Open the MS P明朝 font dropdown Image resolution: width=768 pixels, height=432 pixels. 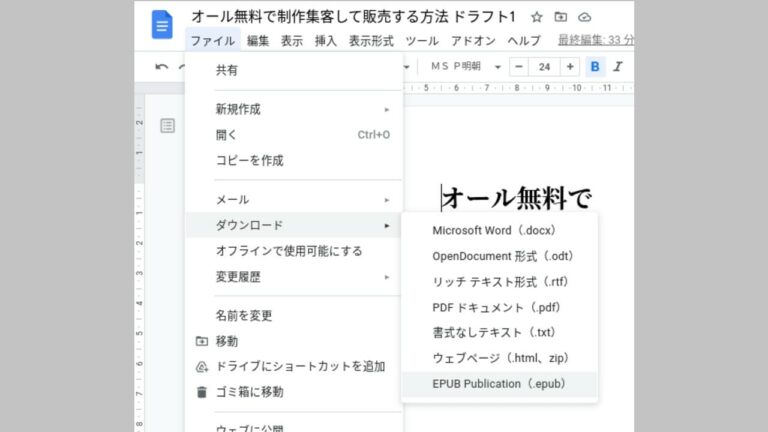click(x=465, y=67)
